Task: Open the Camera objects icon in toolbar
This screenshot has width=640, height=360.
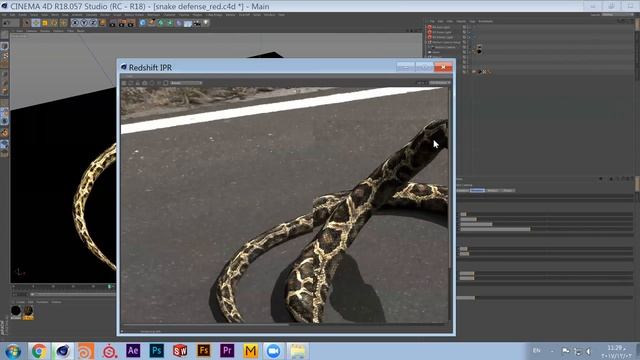Action: coord(196,23)
